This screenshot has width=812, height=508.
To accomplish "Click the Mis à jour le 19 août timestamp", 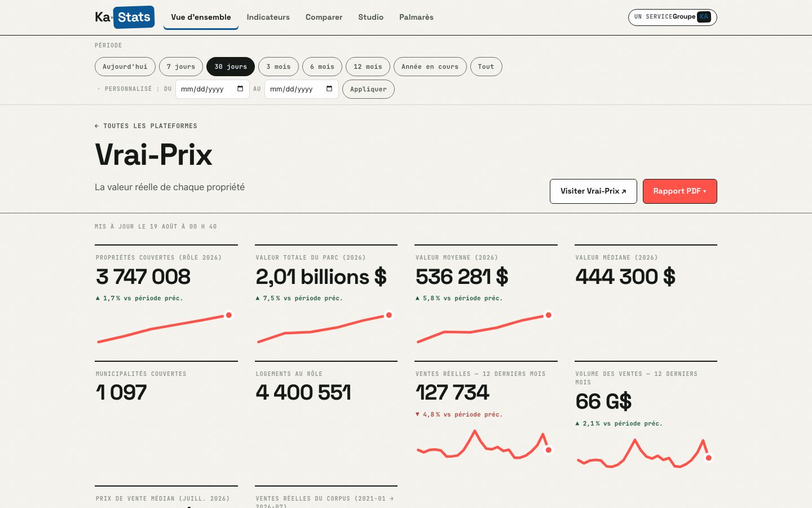I will pyautogui.click(x=156, y=226).
